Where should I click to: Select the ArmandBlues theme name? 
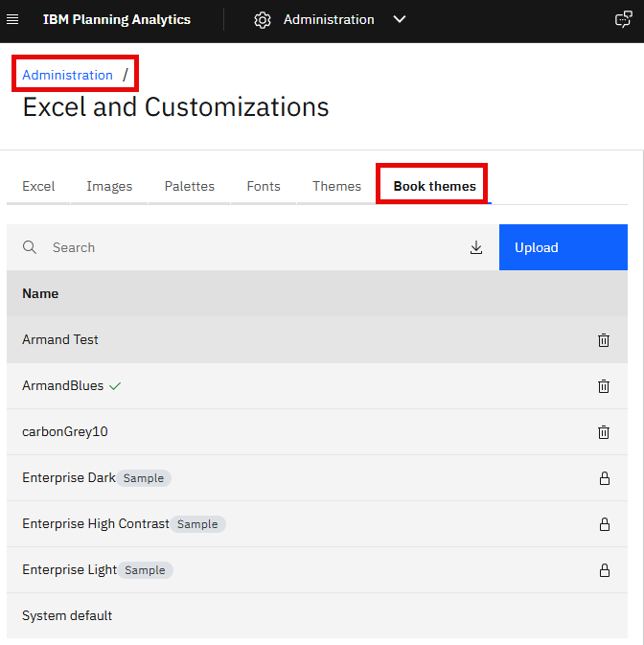[62, 386]
